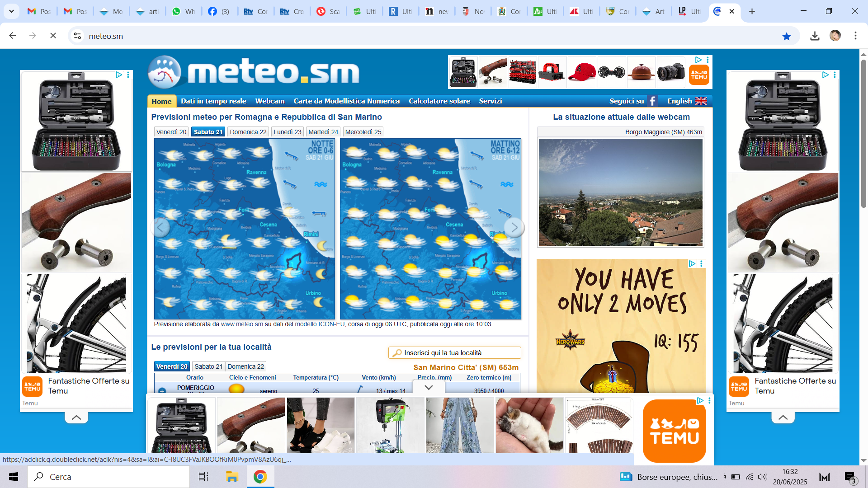Select Domenica 22 in locality forecast tabs

[245, 366]
